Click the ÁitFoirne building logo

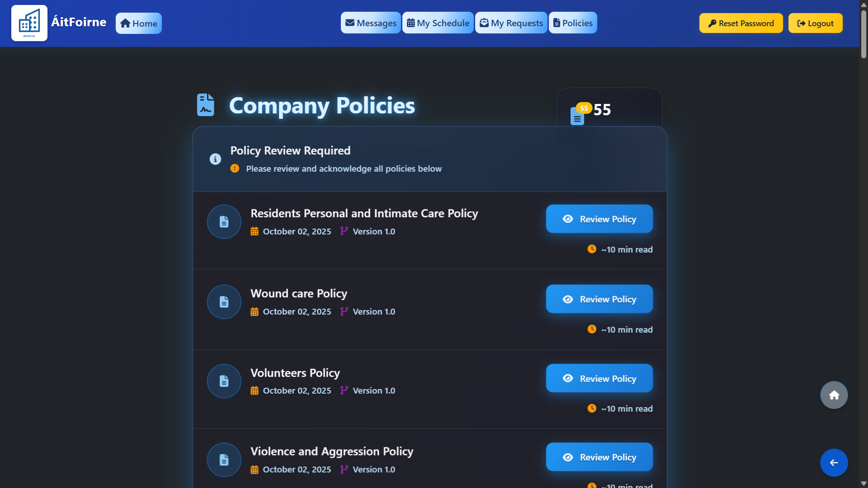29,23
